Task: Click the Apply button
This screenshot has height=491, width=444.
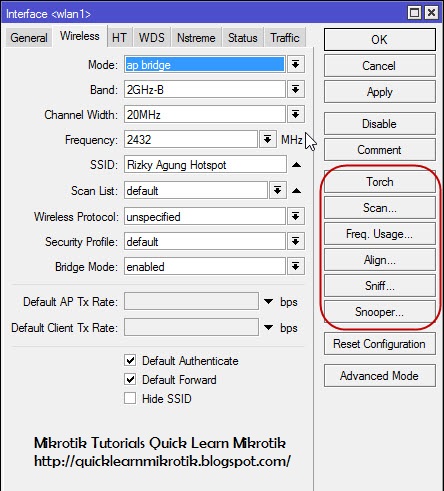Action: (x=380, y=92)
